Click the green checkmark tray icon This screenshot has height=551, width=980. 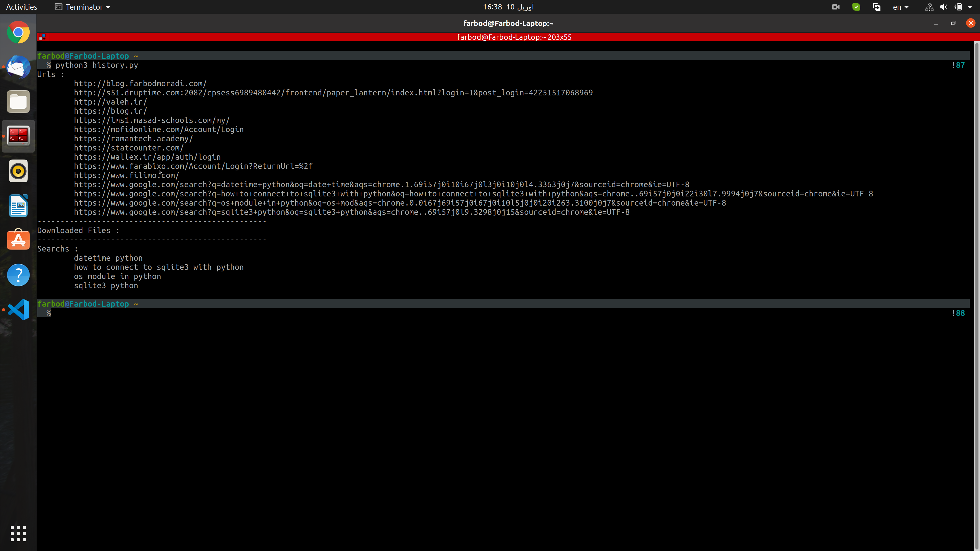pos(856,7)
